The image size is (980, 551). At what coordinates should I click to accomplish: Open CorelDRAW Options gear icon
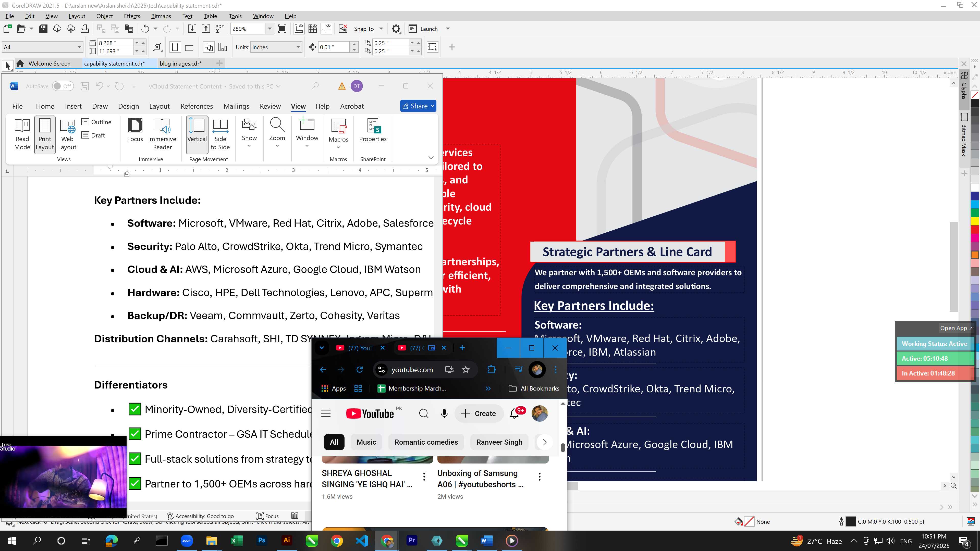396,29
